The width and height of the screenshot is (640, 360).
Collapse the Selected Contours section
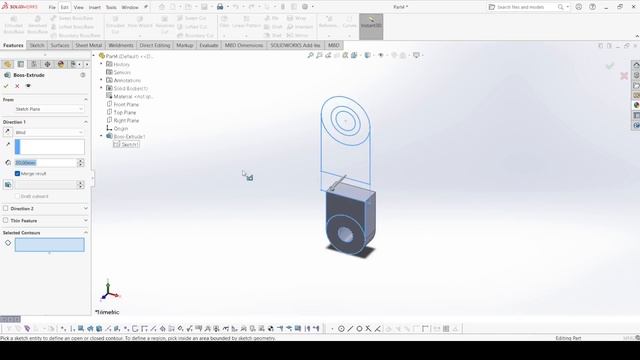(86, 233)
